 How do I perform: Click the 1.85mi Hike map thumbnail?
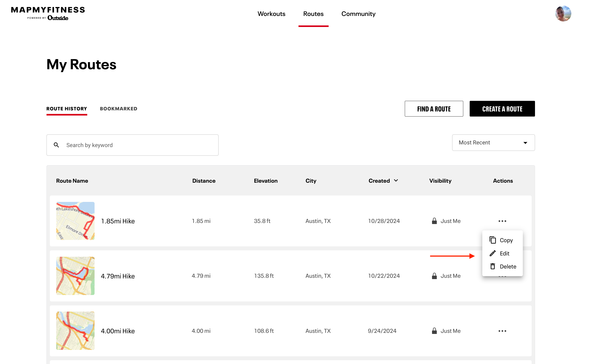click(75, 220)
